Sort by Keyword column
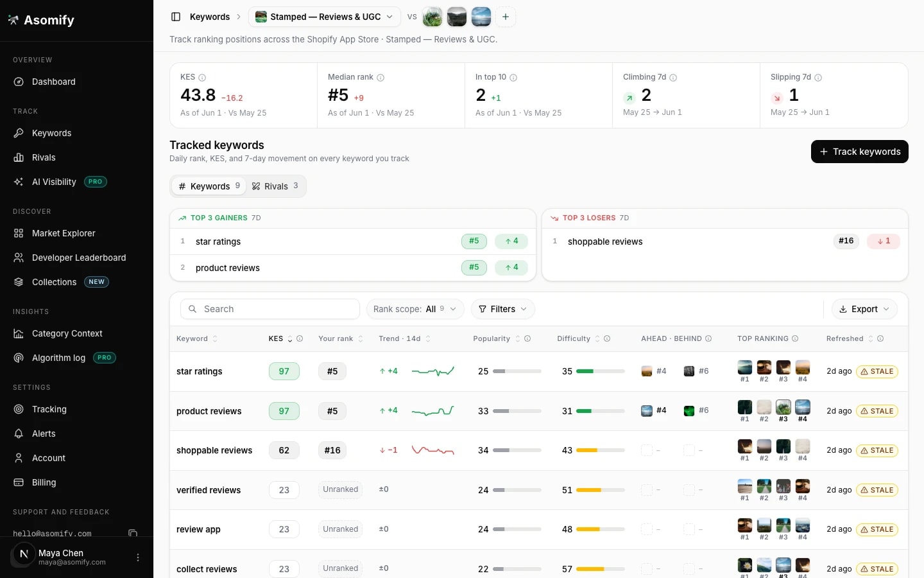 [197, 338]
